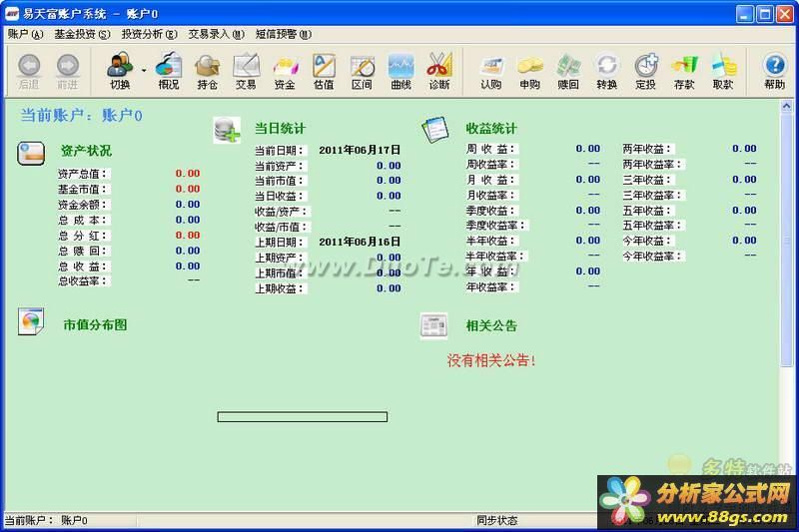
Task: Open the 估值 valuation toolbar icon
Action: (324, 71)
